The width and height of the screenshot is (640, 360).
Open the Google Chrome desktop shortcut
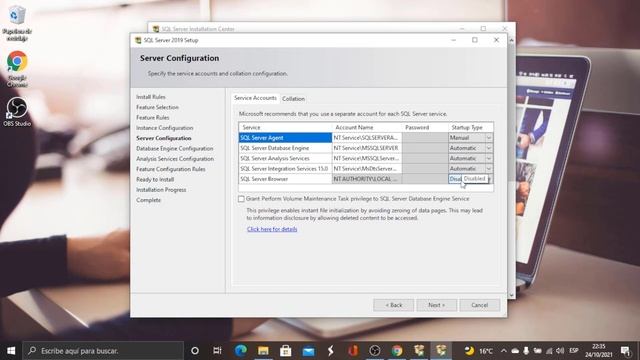pyautogui.click(x=17, y=69)
